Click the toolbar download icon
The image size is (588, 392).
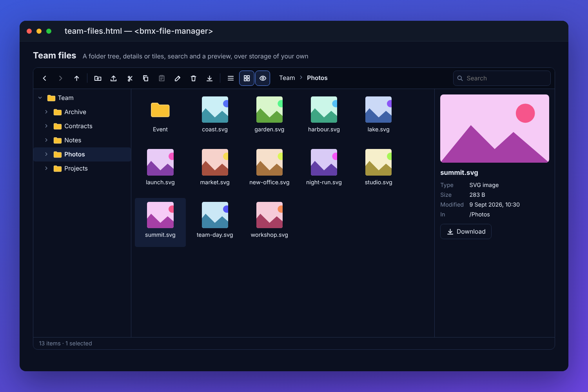[x=209, y=78]
